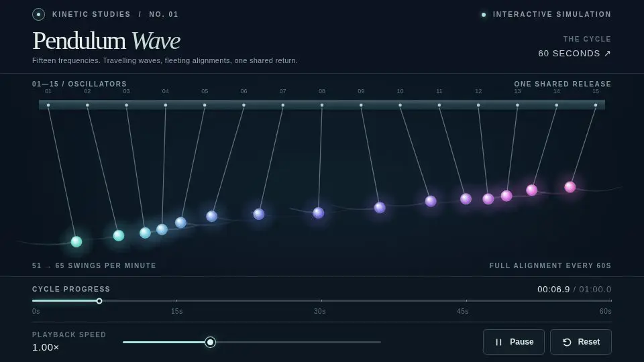
Task: Click the pendulum bob of oscillator 12
Action: tap(488, 199)
